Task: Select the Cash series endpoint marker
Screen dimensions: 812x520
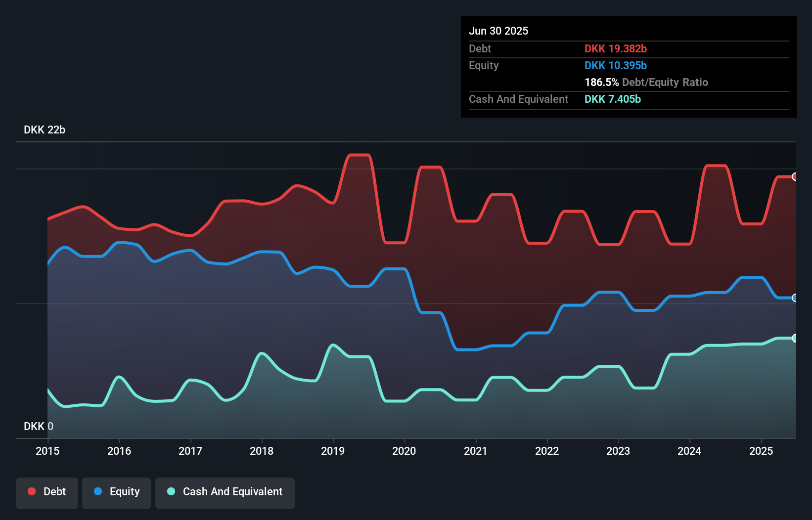Action: click(x=795, y=338)
